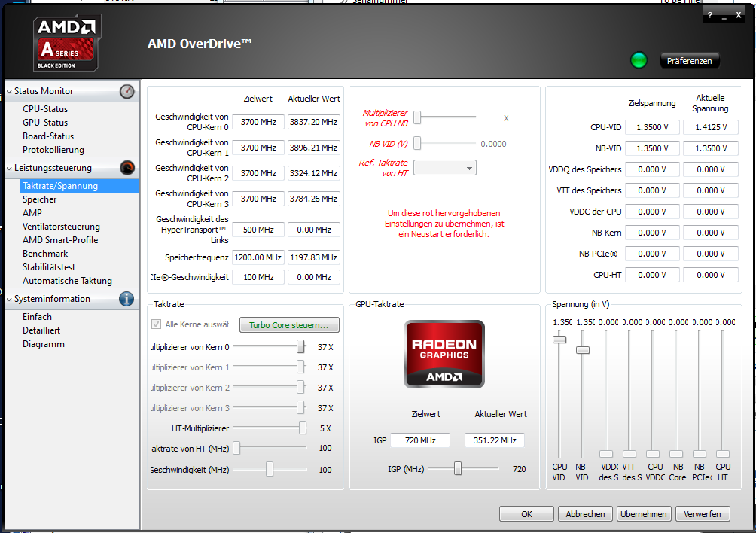
Task: Click the IGP current value 351.22 MHz
Action: 495,440
